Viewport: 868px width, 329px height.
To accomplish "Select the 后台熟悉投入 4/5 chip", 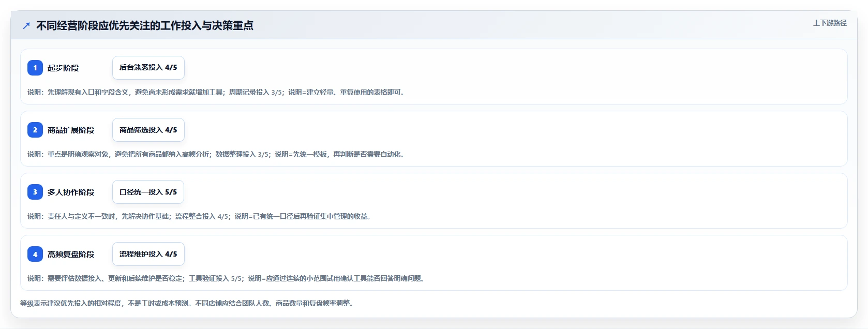I will pyautogui.click(x=148, y=68).
